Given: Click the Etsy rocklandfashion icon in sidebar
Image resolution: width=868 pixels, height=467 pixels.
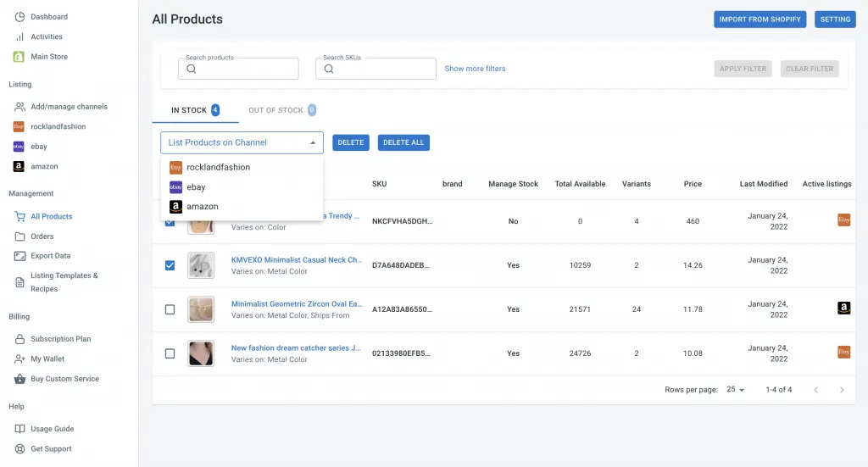Looking at the screenshot, I should click(19, 126).
